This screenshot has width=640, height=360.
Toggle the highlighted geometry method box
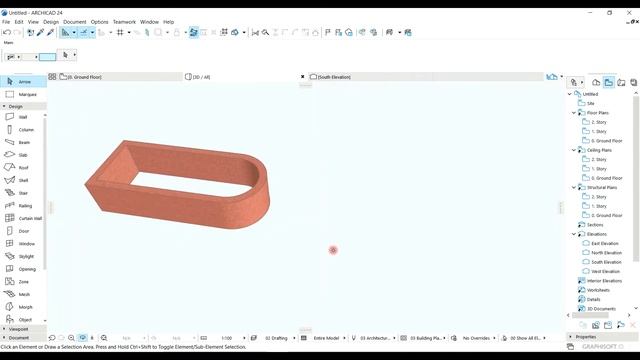point(47,57)
